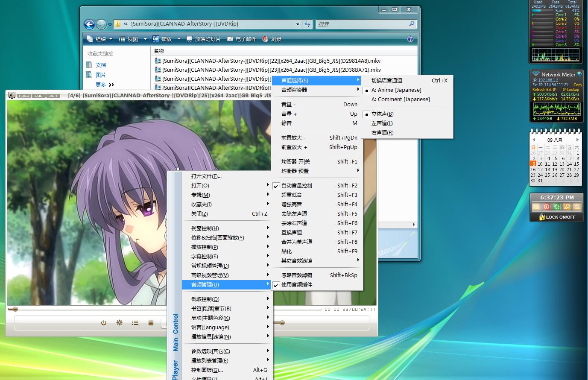Viewport: 588px width, 380px height.
Task: Toggle 静音 mute option
Action: coord(317,123)
